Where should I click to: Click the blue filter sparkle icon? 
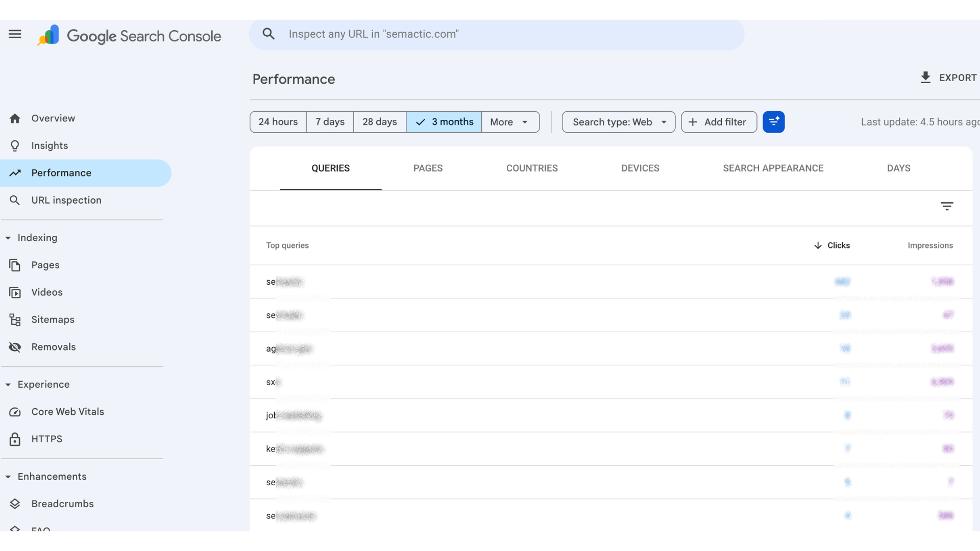(x=773, y=122)
